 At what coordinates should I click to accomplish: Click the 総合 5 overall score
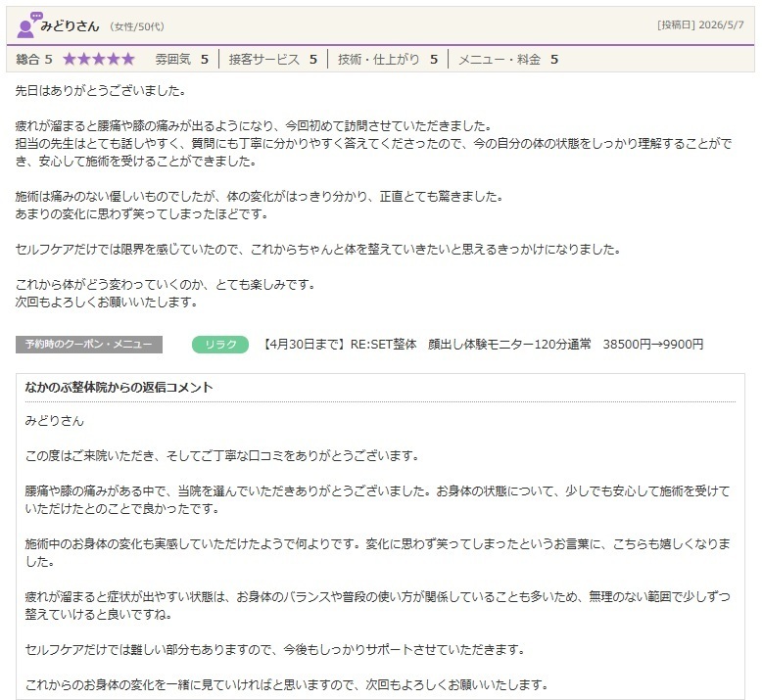(34, 60)
